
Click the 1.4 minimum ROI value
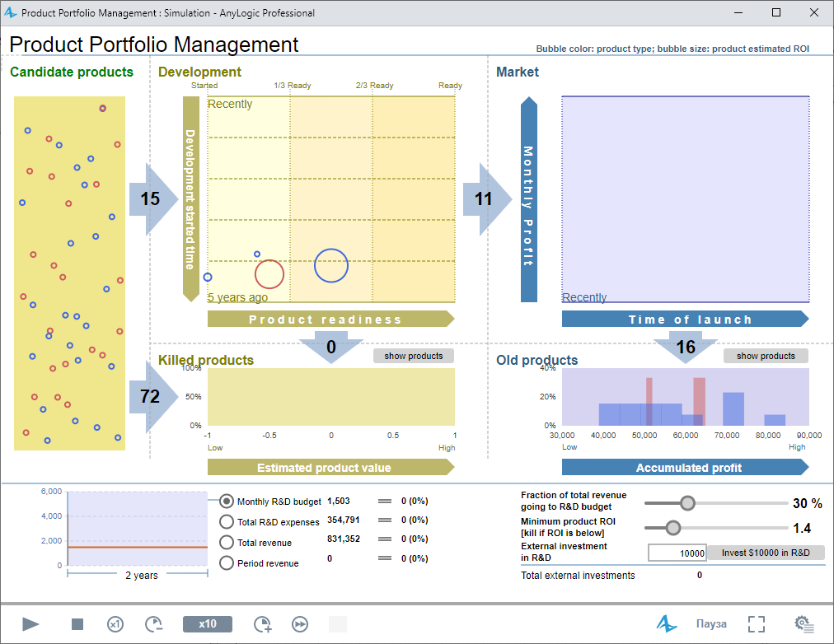click(802, 528)
